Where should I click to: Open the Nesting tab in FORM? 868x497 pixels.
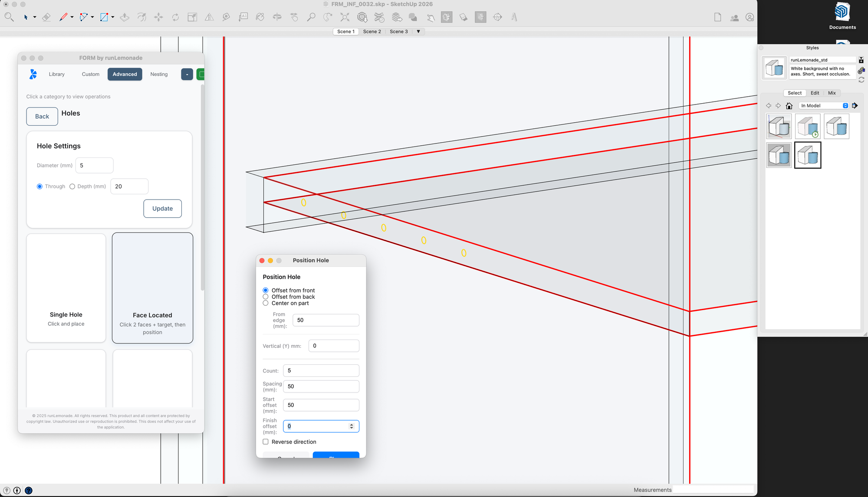[159, 74]
